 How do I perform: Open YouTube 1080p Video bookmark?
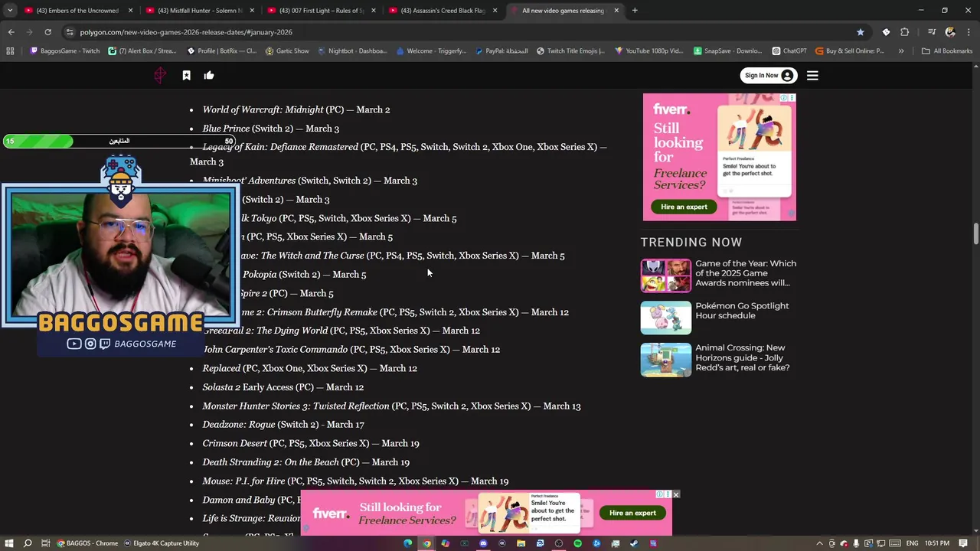[648, 51]
